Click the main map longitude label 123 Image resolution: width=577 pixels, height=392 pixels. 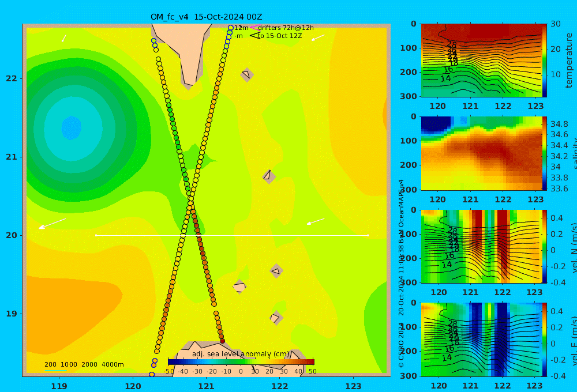pyautogui.click(x=353, y=386)
